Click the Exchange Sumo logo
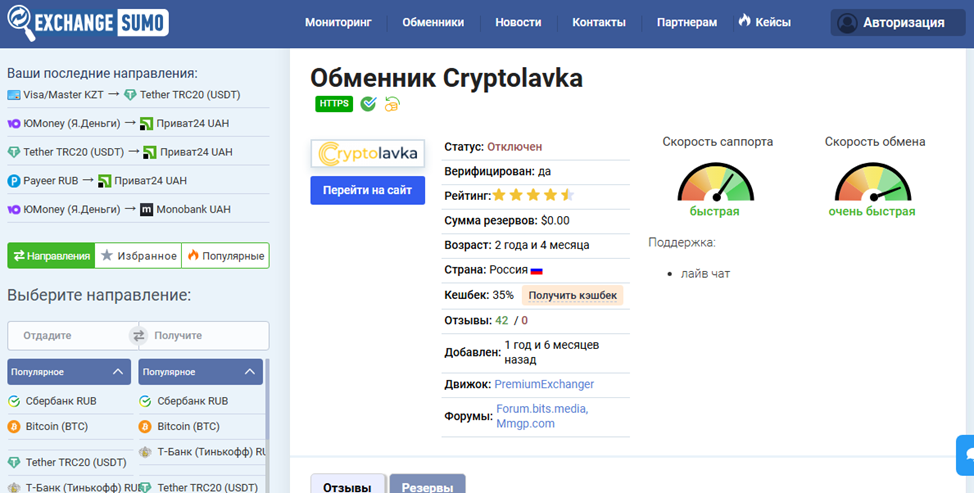The height and width of the screenshot is (493, 974). (88, 23)
